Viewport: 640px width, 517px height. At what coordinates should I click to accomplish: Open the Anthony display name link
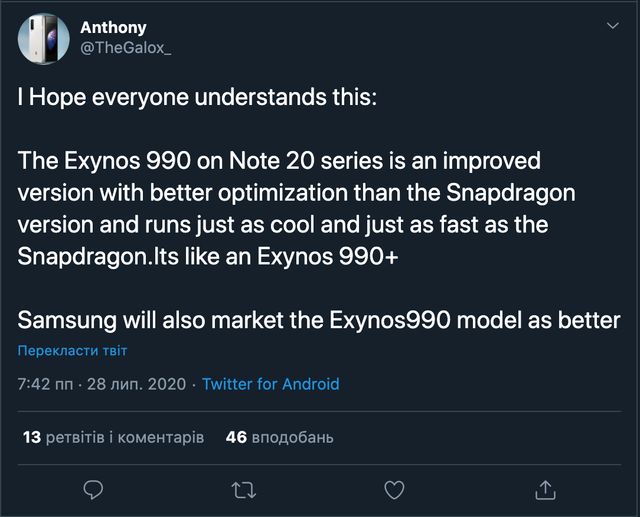pyautogui.click(x=113, y=28)
